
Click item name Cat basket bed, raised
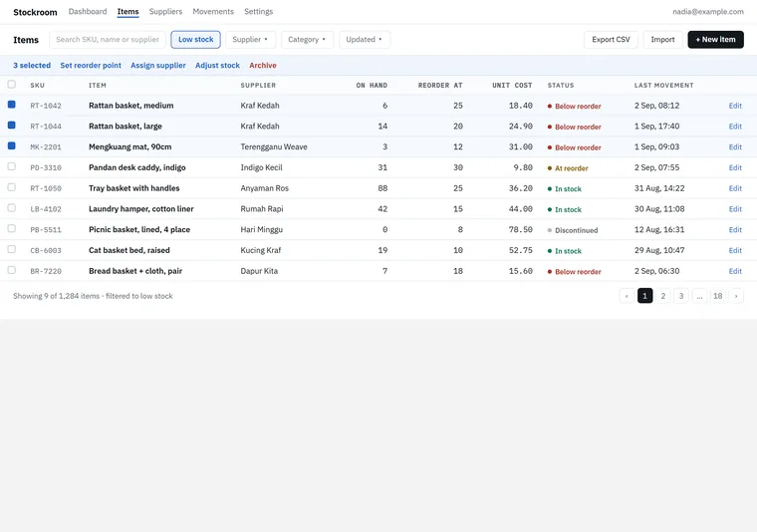tap(129, 250)
